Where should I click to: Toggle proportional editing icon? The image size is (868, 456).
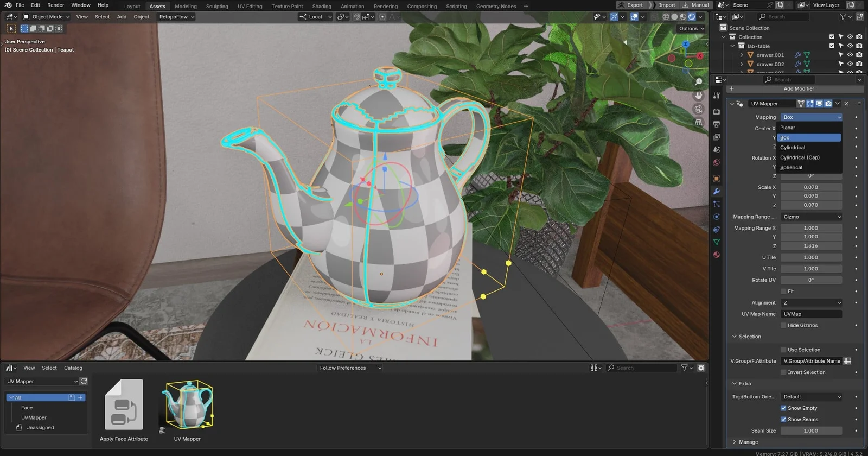pyautogui.click(x=382, y=17)
